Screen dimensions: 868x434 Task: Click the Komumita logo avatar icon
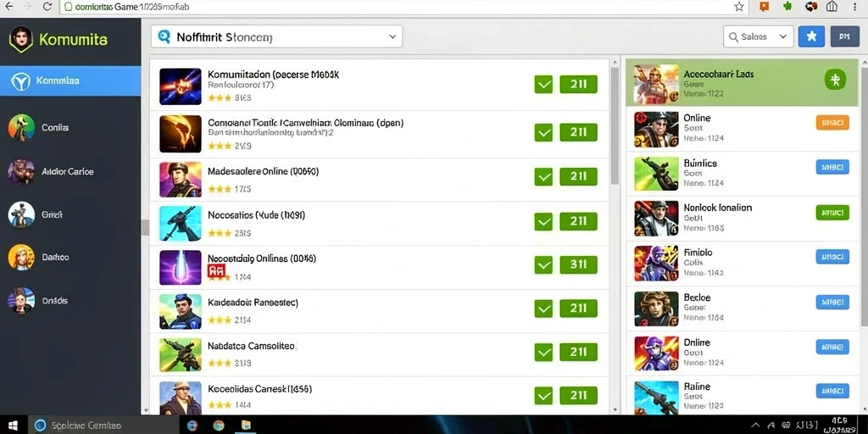click(21, 39)
